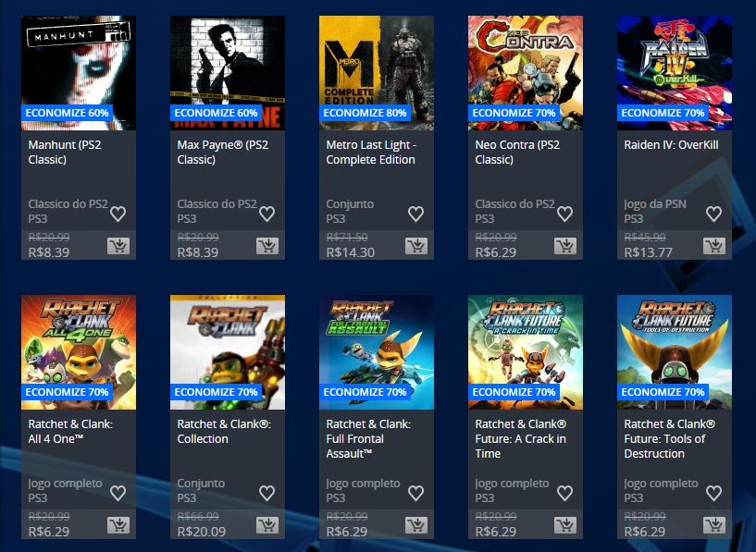Open the Manhunt cover art thumbnail
The width and height of the screenshot is (756, 552).
[79, 73]
